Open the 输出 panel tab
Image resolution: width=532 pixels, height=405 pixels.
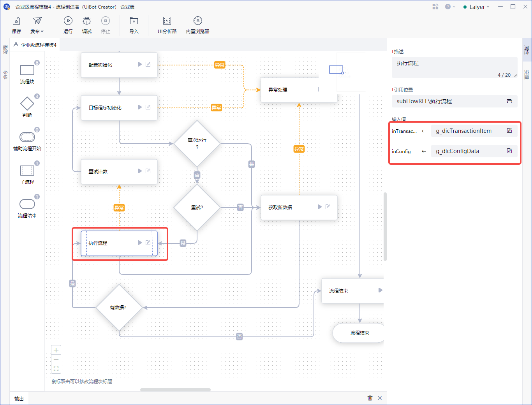(x=19, y=398)
